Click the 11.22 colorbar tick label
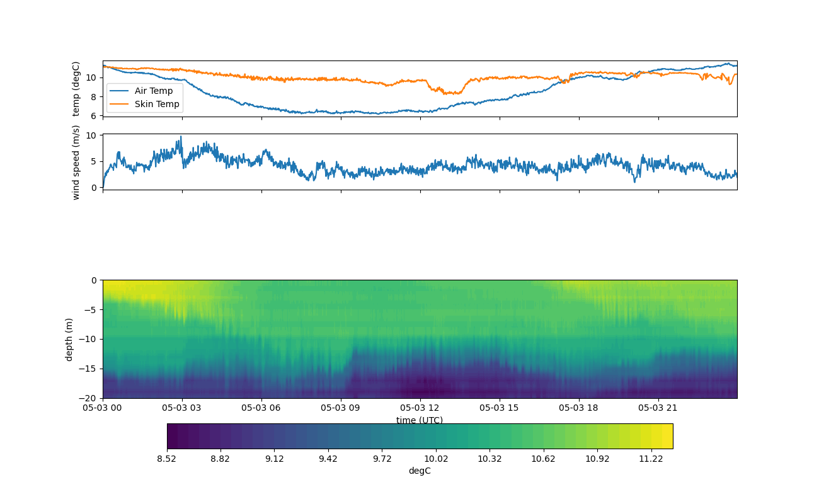The width and height of the screenshot is (819, 504). coord(651,459)
